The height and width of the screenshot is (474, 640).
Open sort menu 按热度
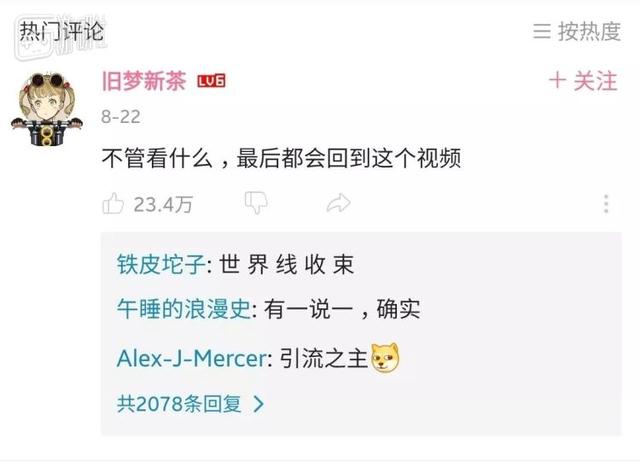coord(577,31)
